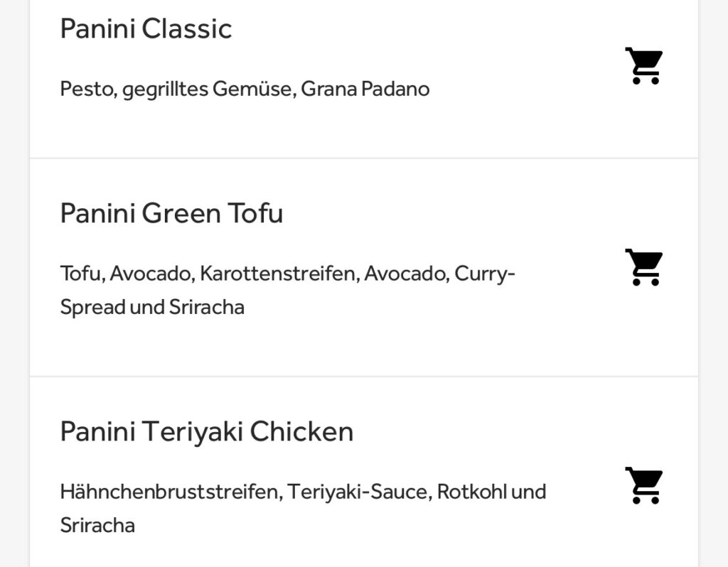Open the Panini Classic item title
Viewport: 728px width, 567px height.
146,29
